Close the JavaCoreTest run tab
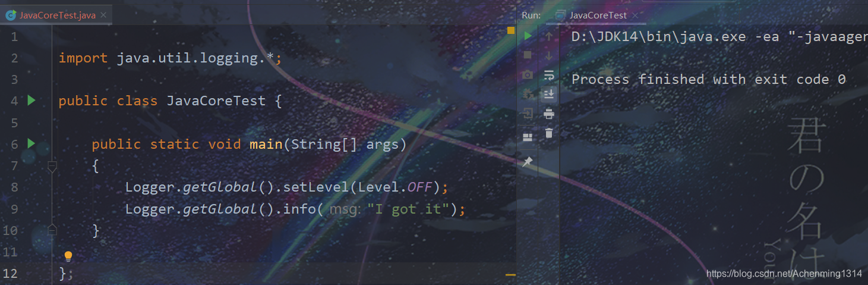The width and height of the screenshot is (868, 285). (x=635, y=15)
